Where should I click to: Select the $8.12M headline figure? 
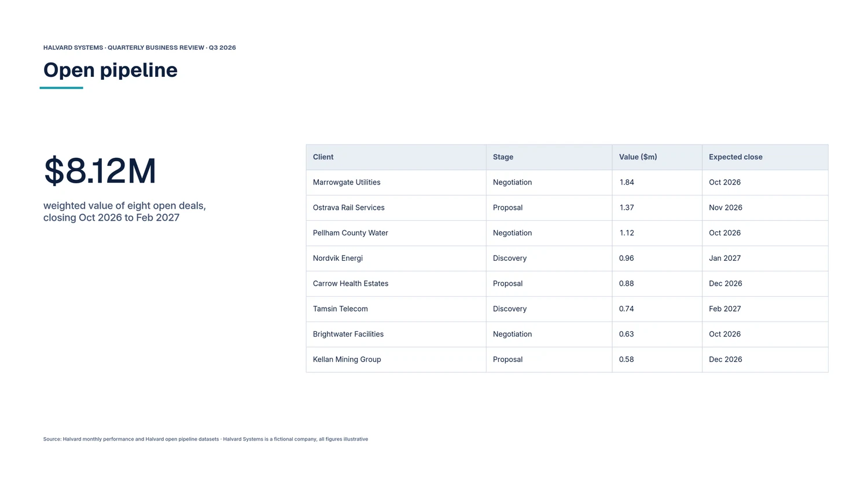[100, 171]
